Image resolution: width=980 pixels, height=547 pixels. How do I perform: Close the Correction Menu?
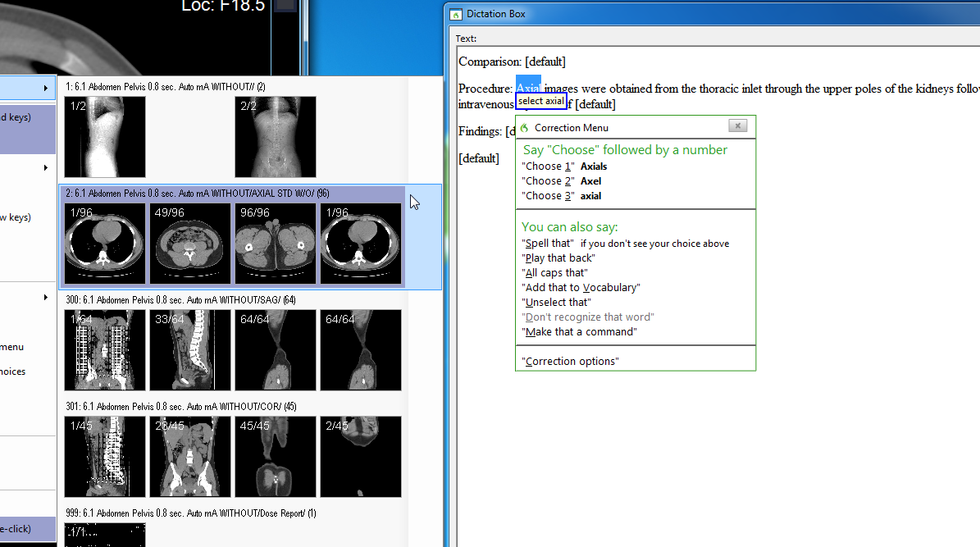point(737,125)
